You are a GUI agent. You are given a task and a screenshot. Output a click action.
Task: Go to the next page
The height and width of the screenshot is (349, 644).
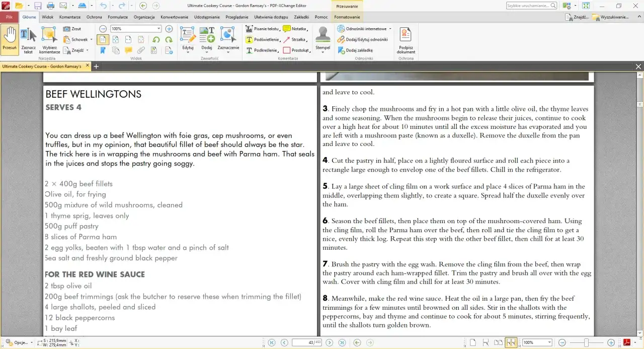click(x=330, y=342)
